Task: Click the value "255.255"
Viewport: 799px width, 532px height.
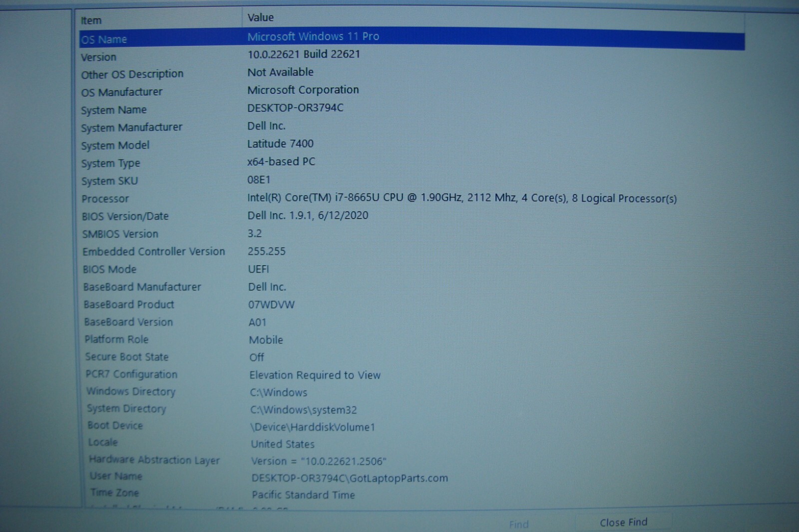Action: coord(267,252)
